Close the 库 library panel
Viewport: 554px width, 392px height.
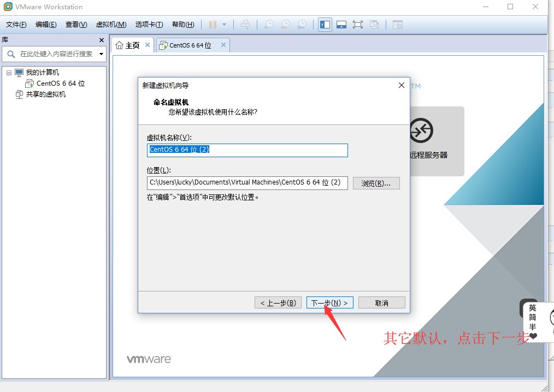[102, 40]
